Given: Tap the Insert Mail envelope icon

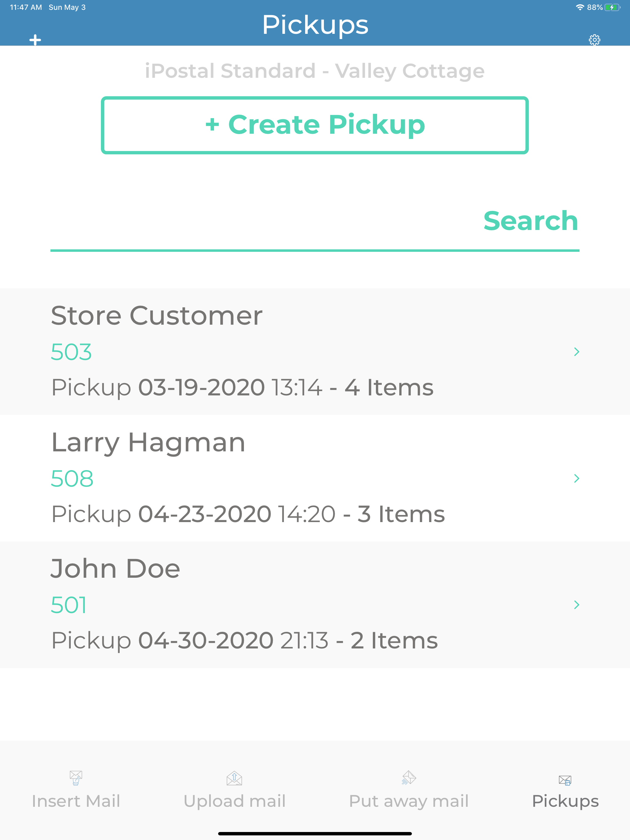Looking at the screenshot, I should (76, 778).
